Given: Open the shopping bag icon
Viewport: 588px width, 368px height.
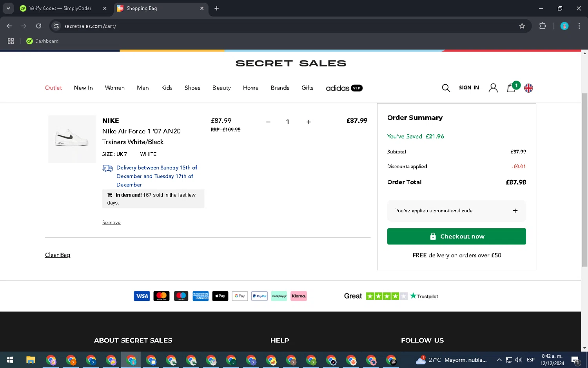Looking at the screenshot, I should [511, 88].
